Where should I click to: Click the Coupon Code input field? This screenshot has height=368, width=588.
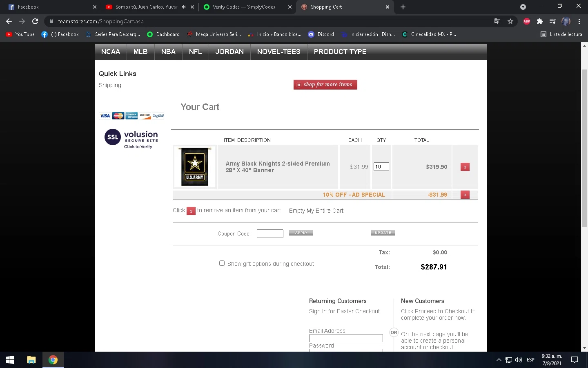270,233
